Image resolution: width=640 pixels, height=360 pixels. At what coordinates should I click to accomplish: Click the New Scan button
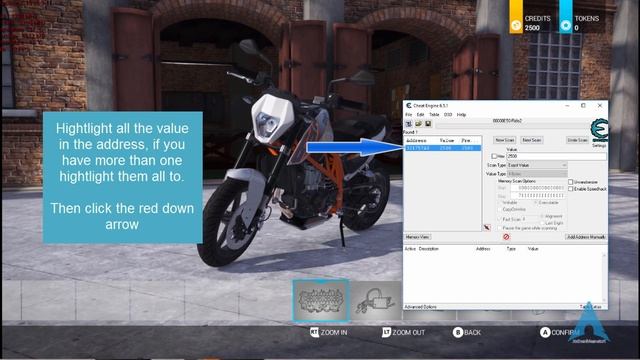tap(505, 140)
